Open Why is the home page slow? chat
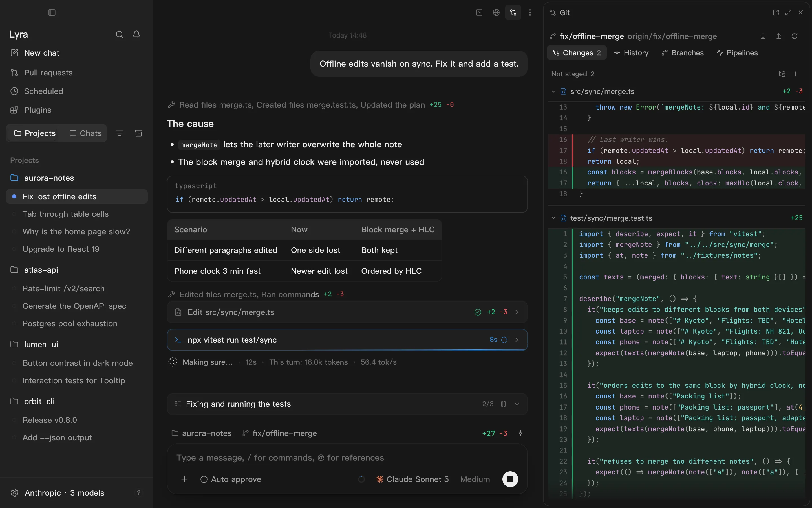812x508 pixels. [76, 231]
